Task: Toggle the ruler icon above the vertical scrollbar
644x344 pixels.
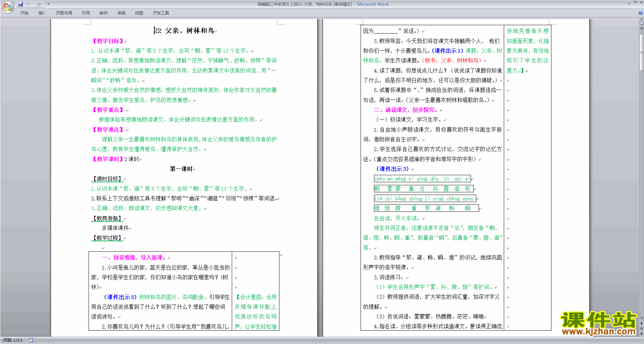Action: pos(642,23)
